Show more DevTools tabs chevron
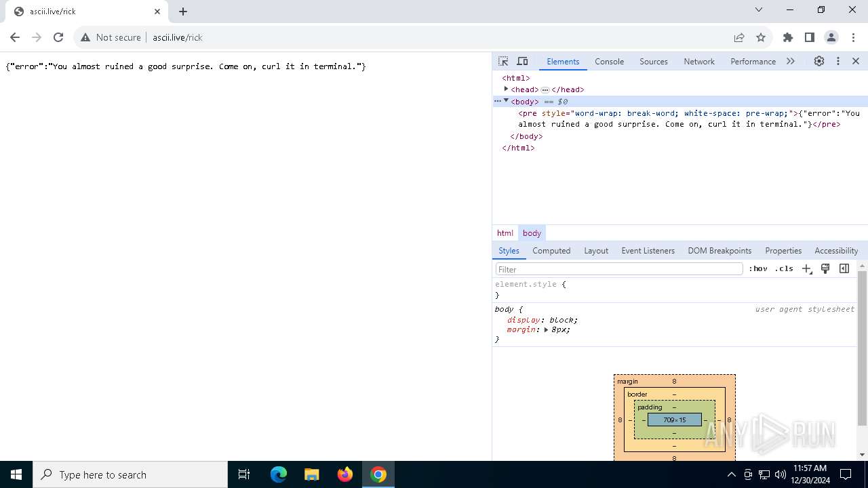868x488 pixels. tap(791, 61)
